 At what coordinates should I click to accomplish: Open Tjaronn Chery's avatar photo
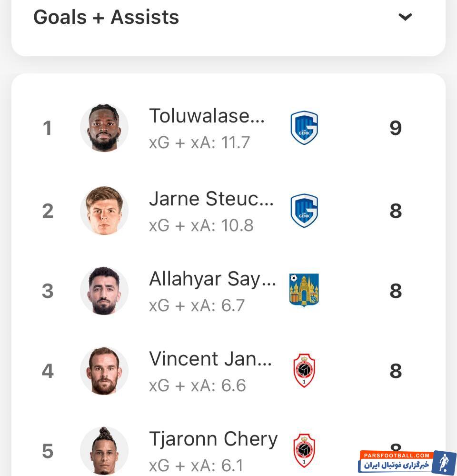point(104,451)
